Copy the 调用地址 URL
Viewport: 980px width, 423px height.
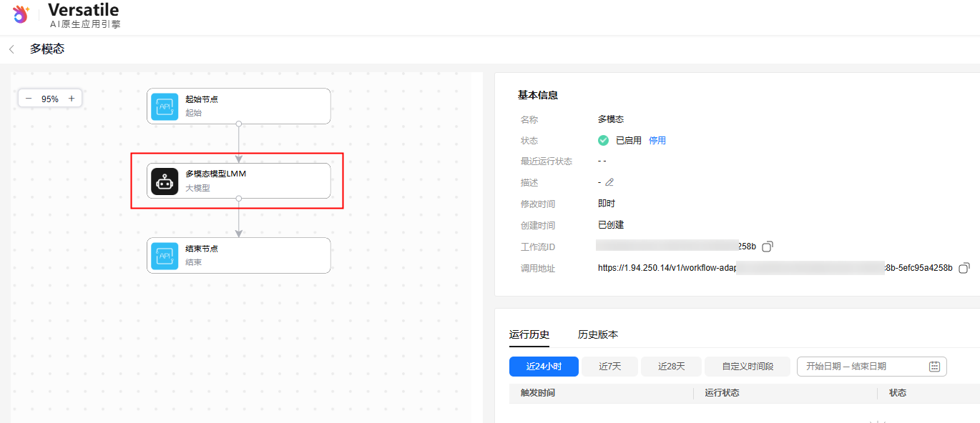pyautogui.click(x=964, y=268)
